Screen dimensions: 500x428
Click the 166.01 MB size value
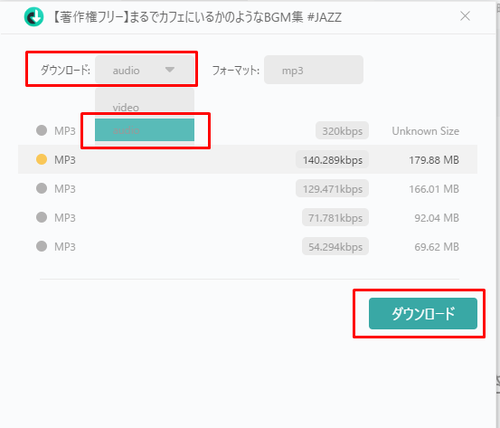[x=434, y=189]
